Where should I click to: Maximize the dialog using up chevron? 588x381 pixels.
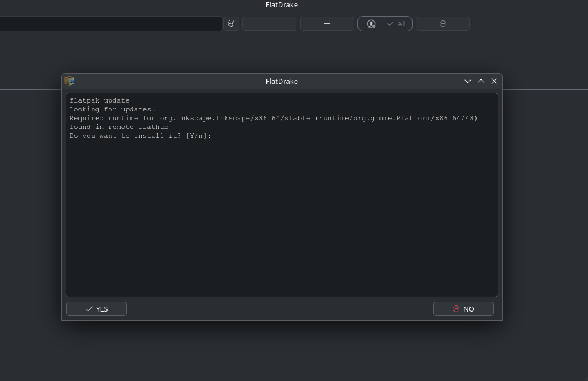pyautogui.click(x=481, y=82)
